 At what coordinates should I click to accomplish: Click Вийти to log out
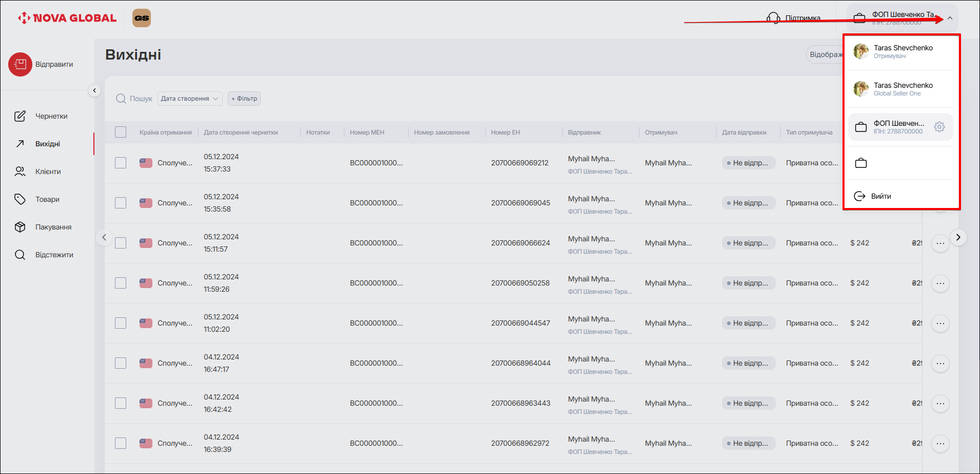(880, 196)
